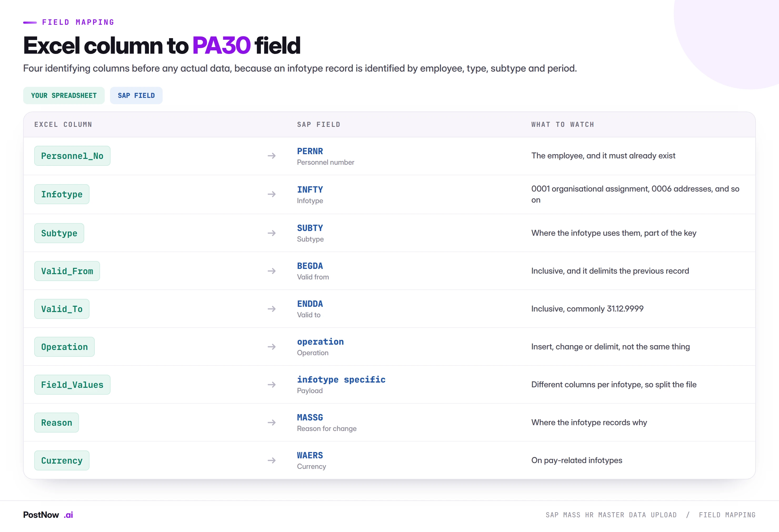Screen dimensions: 779x532
Task: Select the INFTY field code
Action: point(310,190)
